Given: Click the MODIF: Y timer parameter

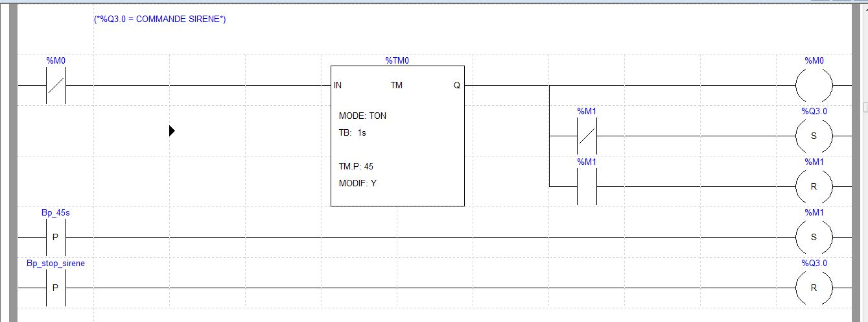Looking at the screenshot, I should point(357,183).
